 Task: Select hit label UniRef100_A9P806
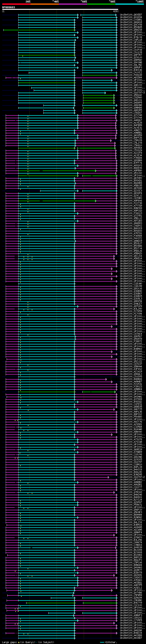point(131,201)
